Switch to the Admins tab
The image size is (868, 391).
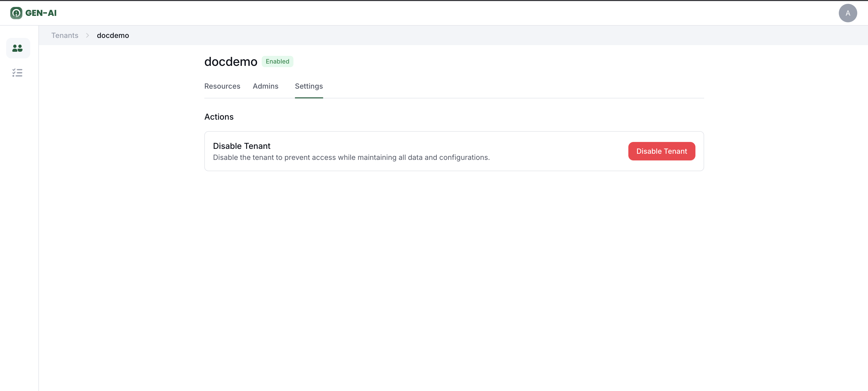[x=266, y=86]
